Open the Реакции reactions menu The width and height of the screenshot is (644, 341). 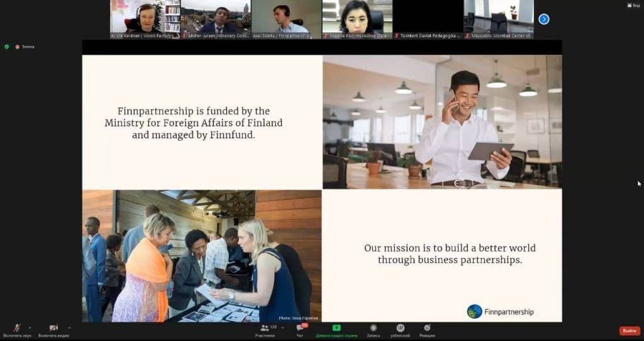click(427, 331)
